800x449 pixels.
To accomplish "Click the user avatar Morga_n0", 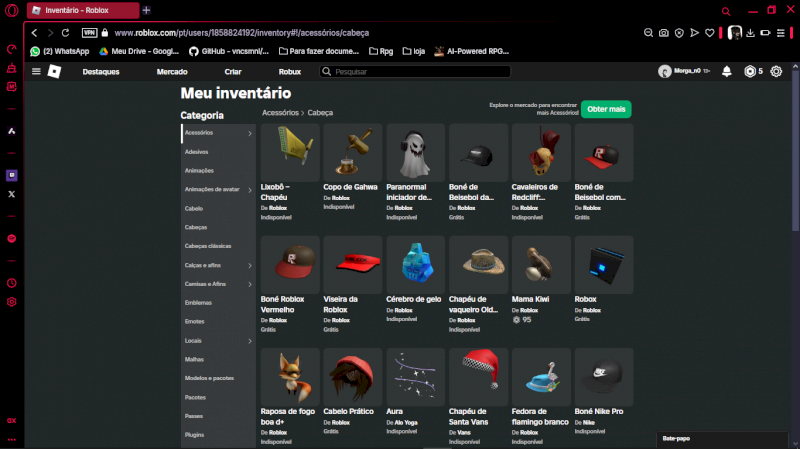I will [x=664, y=71].
